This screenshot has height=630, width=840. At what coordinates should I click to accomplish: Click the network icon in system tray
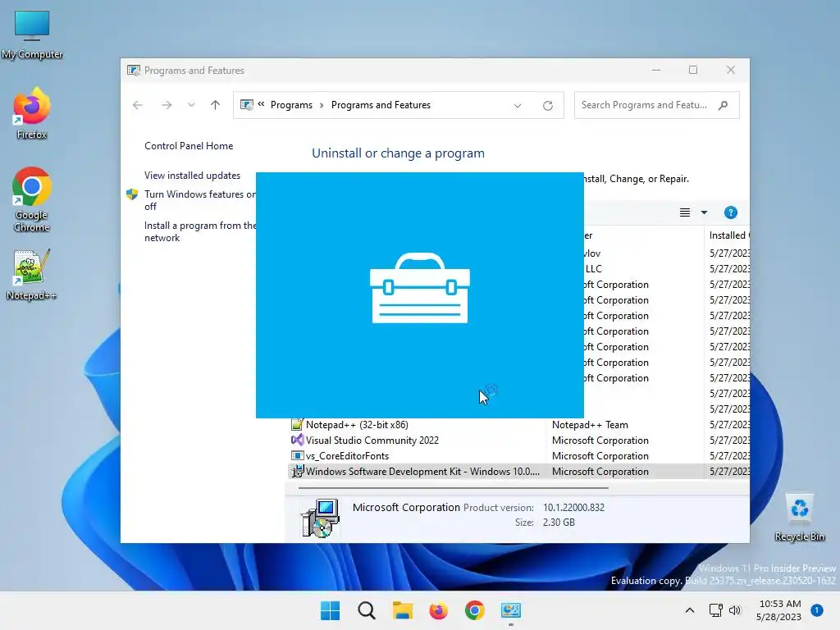tap(716, 610)
